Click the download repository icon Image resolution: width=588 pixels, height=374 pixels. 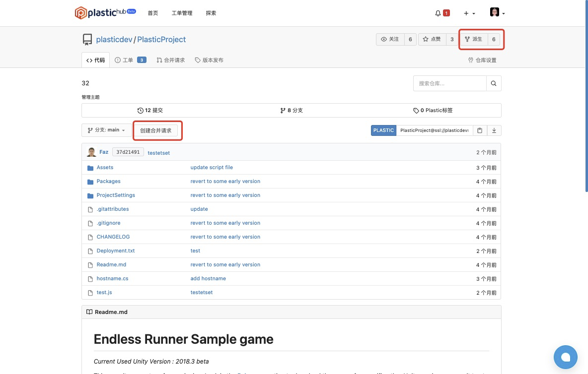[494, 130]
